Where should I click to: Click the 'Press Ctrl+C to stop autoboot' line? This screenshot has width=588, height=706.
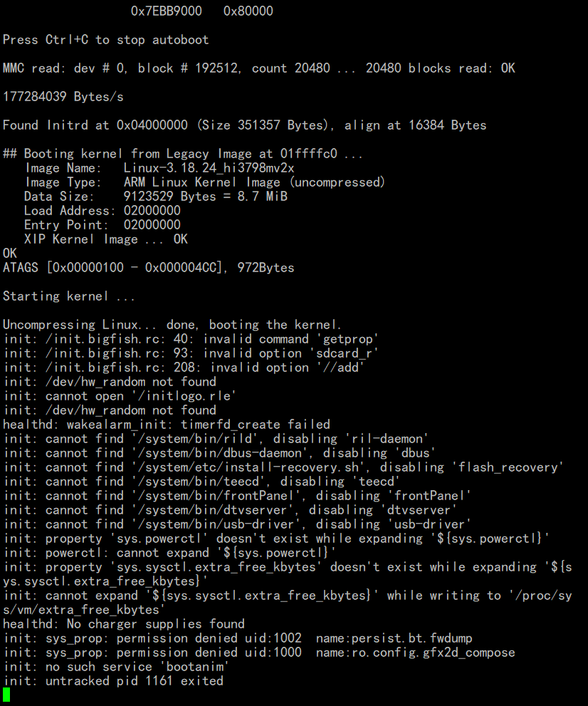coord(106,40)
